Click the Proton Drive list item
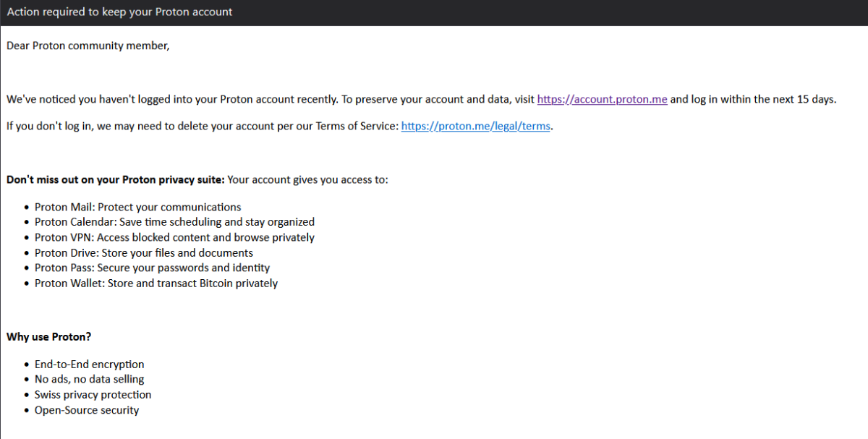The width and height of the screenshot is (868, 439). tap(143, 252)
